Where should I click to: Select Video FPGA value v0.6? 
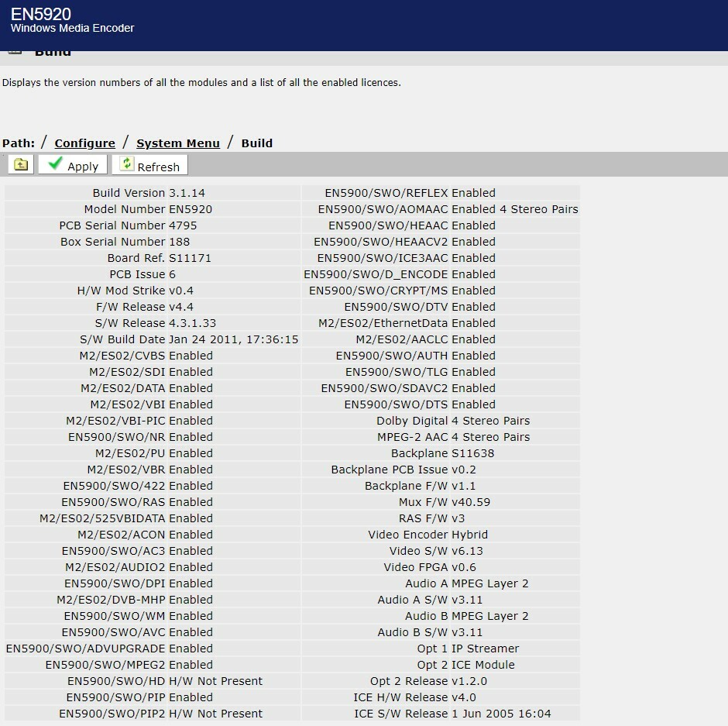point(464,566)
